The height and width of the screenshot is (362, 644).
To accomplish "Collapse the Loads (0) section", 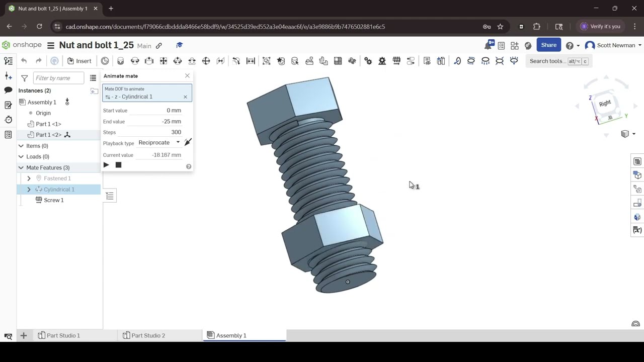I will [21, 156].
